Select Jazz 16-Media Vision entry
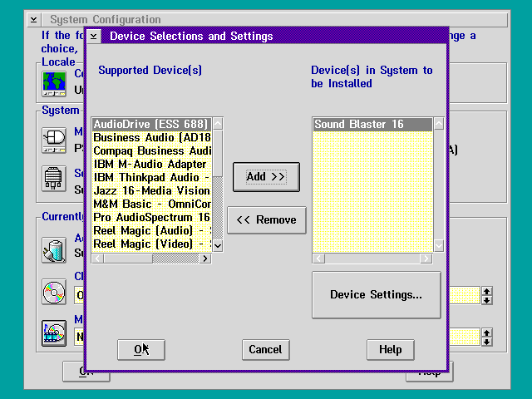The image size is (532, 399). click(151, 190)
